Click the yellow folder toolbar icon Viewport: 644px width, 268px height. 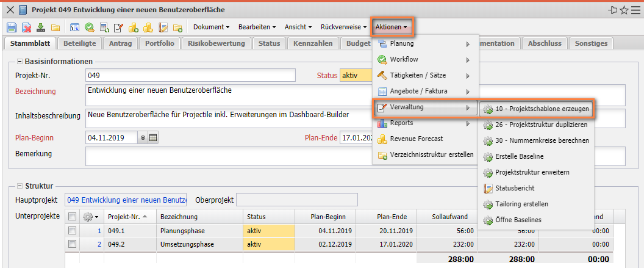pos(55,27)
